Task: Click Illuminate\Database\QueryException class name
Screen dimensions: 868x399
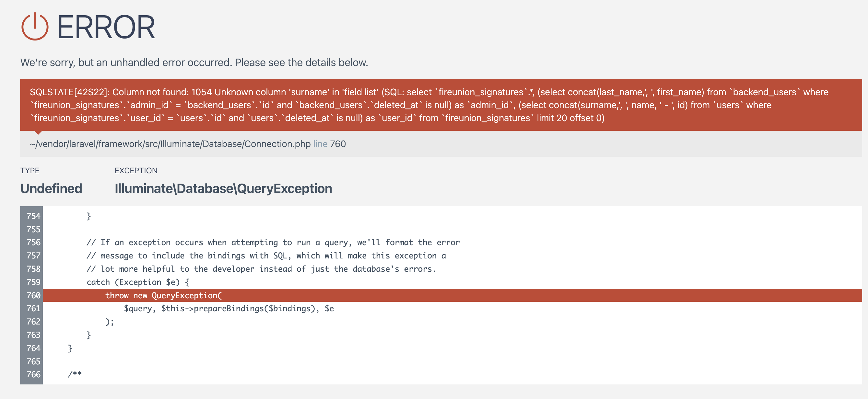Action: point(223,188)
